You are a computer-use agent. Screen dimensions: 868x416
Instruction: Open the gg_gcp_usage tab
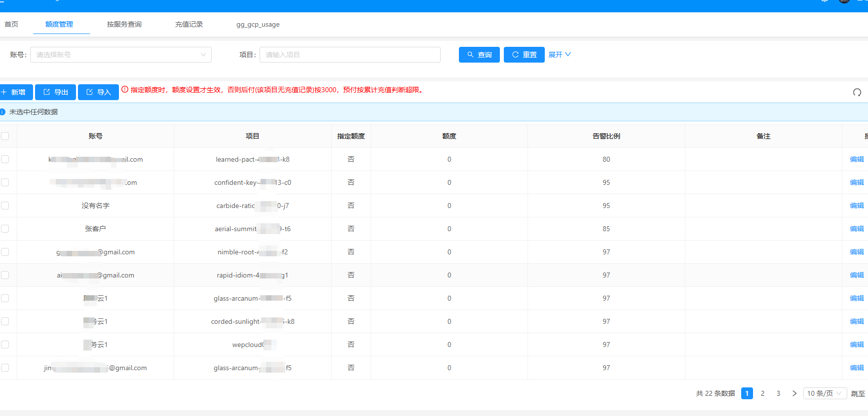coord(258,24)
